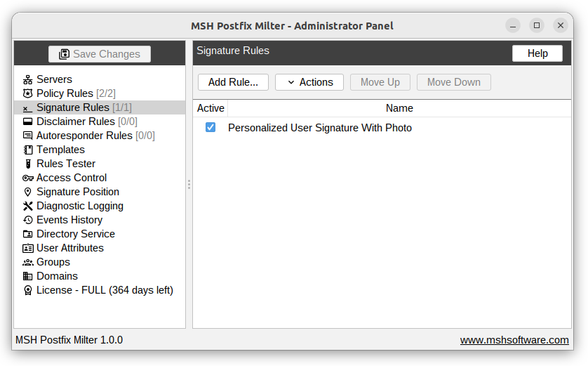Open Access Control settings
This screenshot has width=588, height=366.
click(72, 178)
